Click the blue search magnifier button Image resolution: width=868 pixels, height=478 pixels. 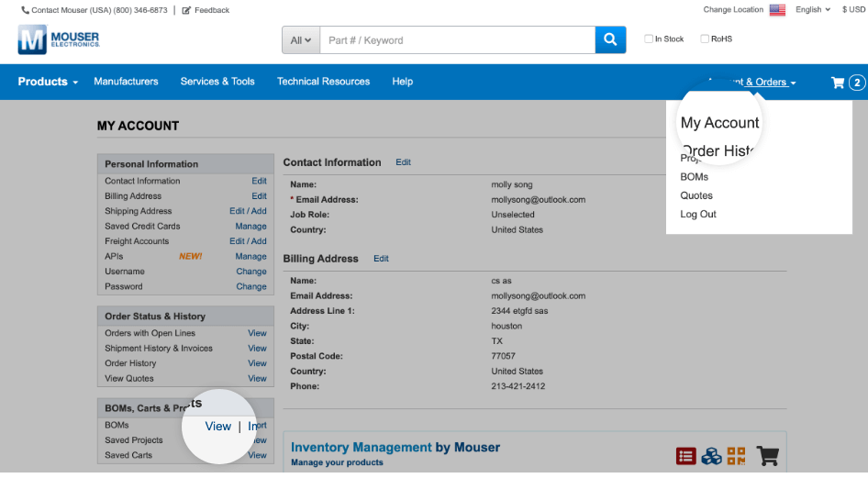click(610, 39)
